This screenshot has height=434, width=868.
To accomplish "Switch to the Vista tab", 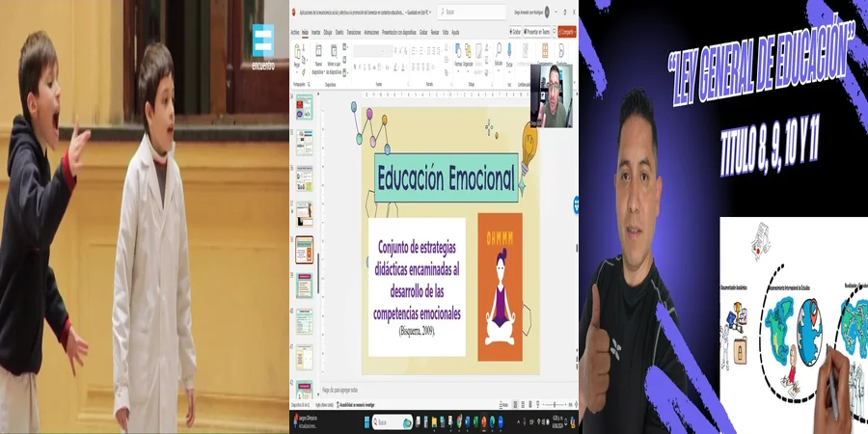I will click(x=446, y=32).
